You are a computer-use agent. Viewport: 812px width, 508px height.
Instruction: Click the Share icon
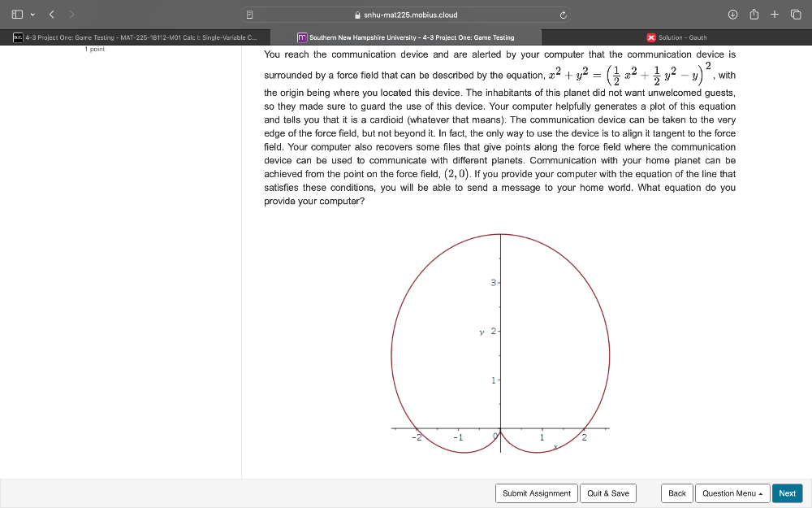(754, 14)
